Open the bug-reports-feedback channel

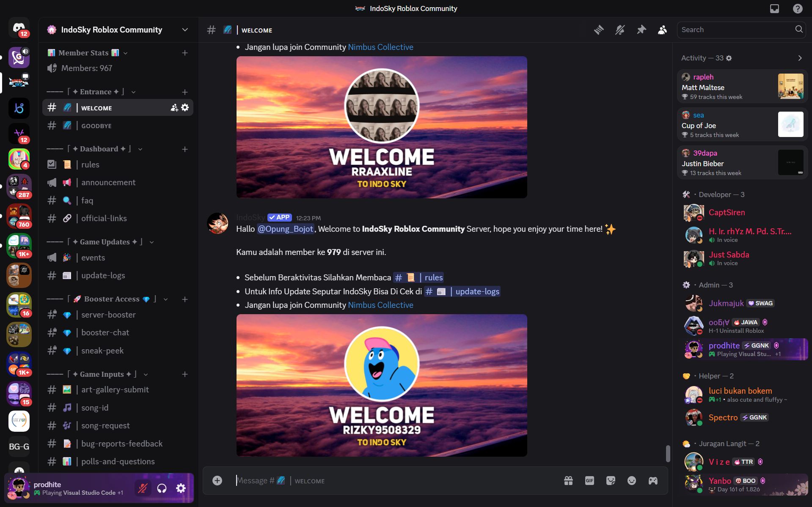pyautogui.click(x=118, y=444)
